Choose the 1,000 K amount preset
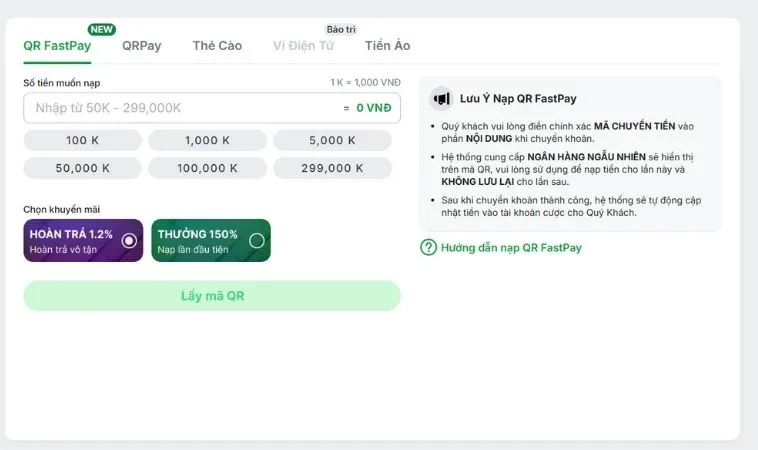Screen dimensions: 758x450 (207, 141)
